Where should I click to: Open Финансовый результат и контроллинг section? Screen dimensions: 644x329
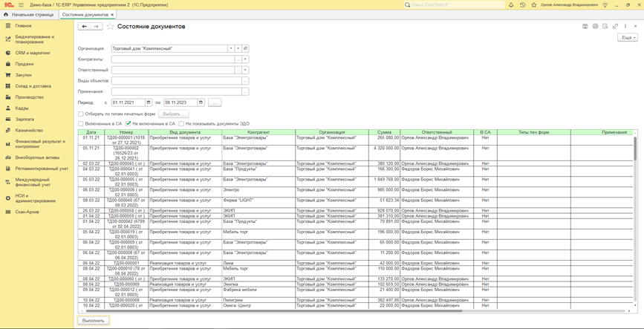click(40, 144)
